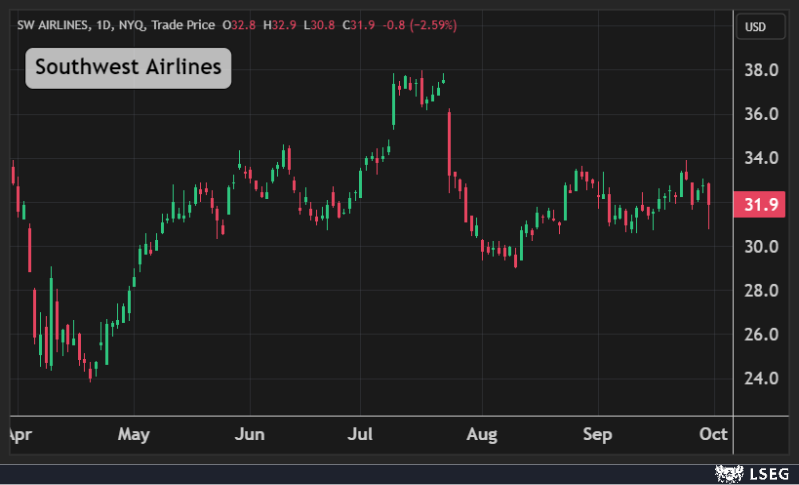Image resolution: width=799 pixels, height=485 pixels.
Task: Click the Trade Price legend label
Action: click(x=183, y=24)
